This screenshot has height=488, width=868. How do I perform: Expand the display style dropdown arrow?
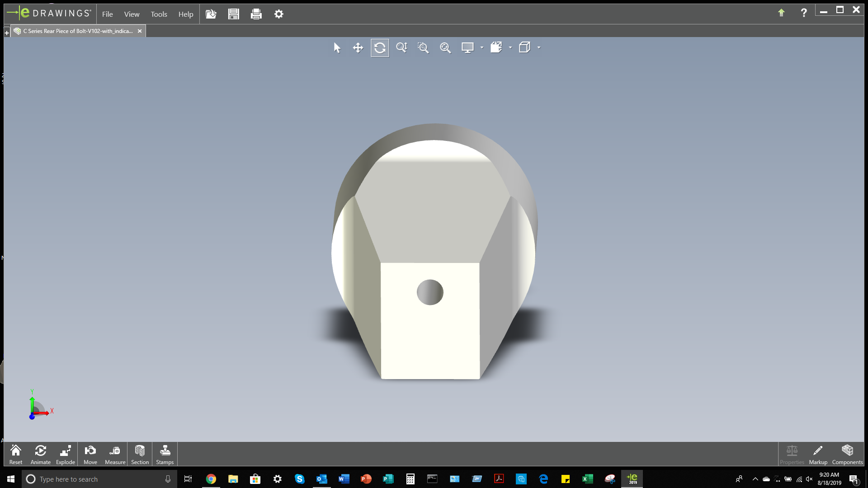482,47
